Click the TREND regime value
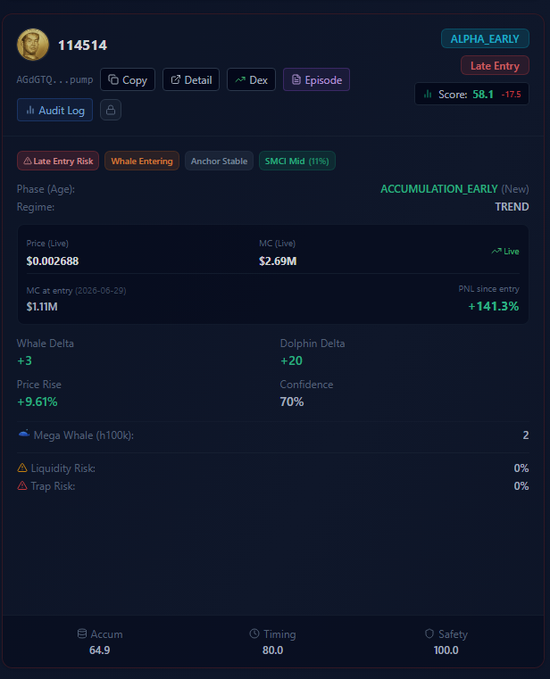 tap(512, 207)
